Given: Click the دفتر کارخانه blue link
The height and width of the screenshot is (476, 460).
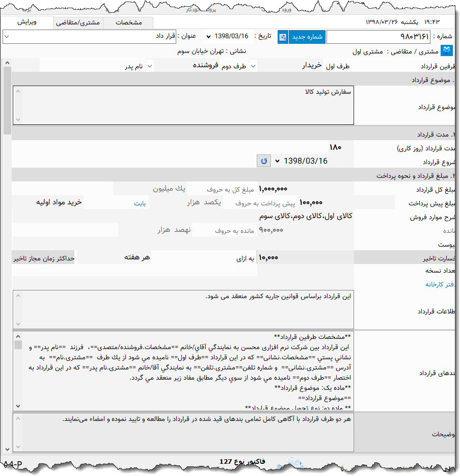Looking at the screenshot, I should coord(439,285).
